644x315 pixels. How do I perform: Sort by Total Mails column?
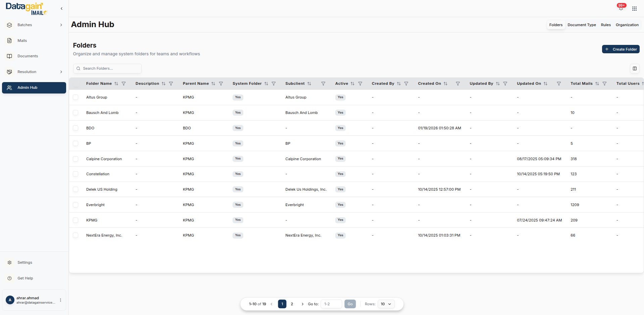[x=597, y=84]
